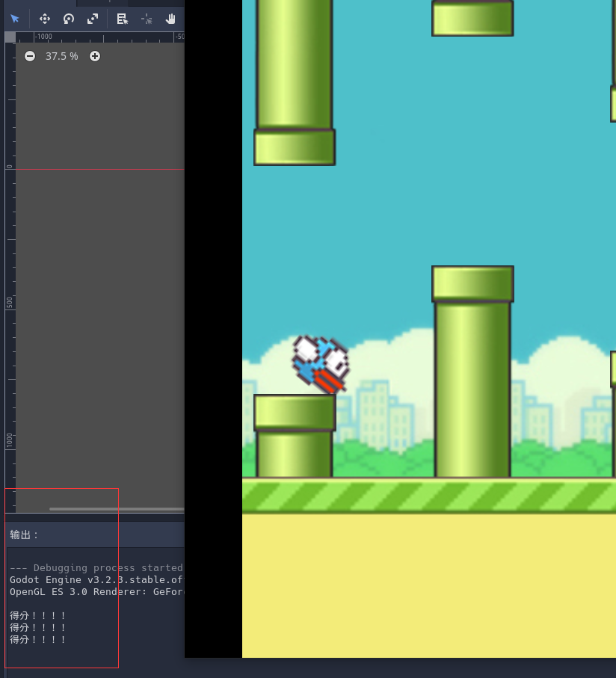
Task: Click the Godot Engine v3.2.3 output line
Action: click(96, 580)
